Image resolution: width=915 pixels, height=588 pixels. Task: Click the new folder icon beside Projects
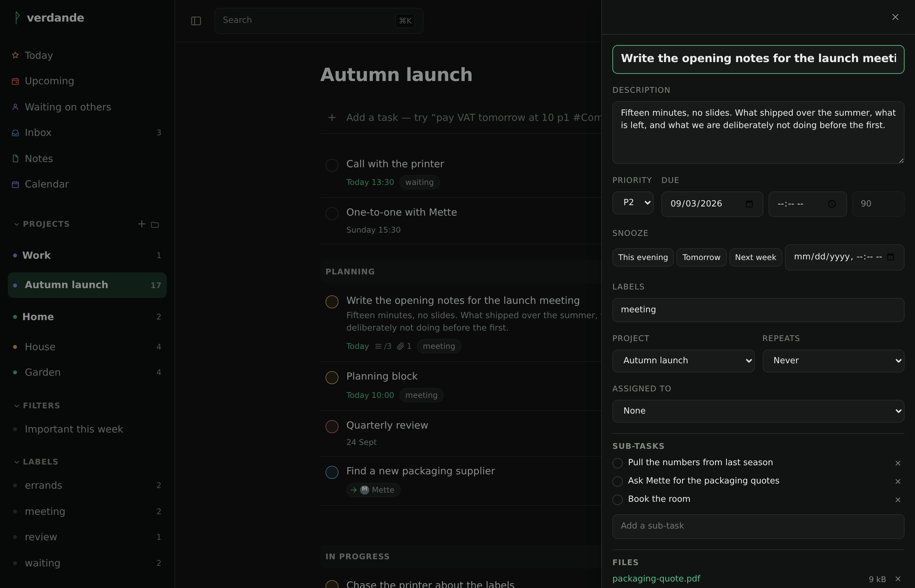pos(155,225)
